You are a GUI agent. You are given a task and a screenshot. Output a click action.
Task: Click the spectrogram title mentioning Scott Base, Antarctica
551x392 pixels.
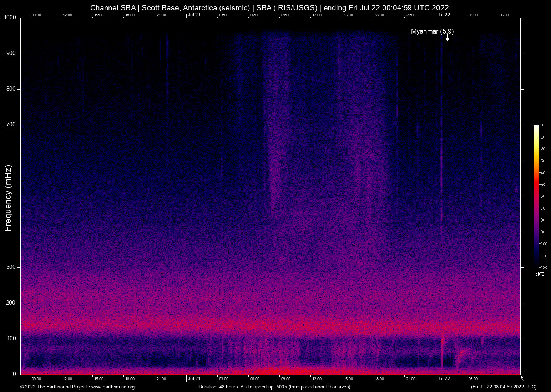(x=269, y=8)
